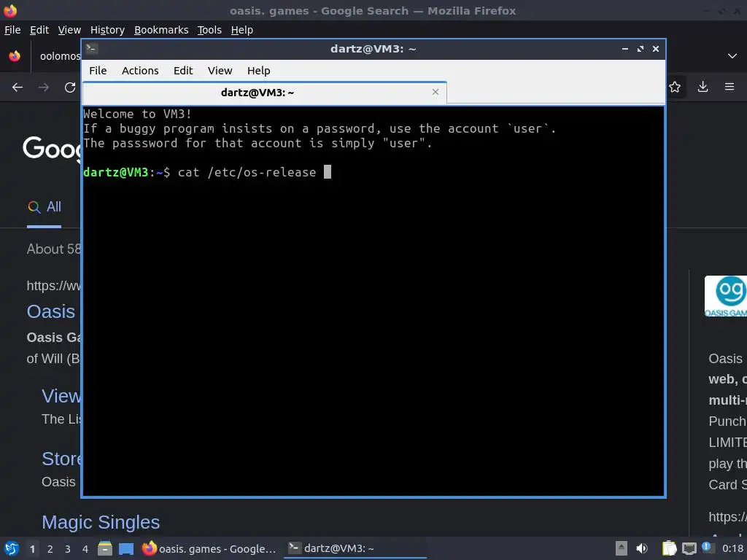747x560 pixels.
Task: Open the volume control tray icon
Action: (642, 548)
